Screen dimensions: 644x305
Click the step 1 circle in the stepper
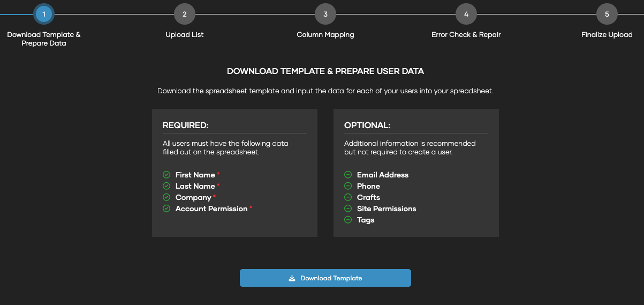[x=44, y=14]
